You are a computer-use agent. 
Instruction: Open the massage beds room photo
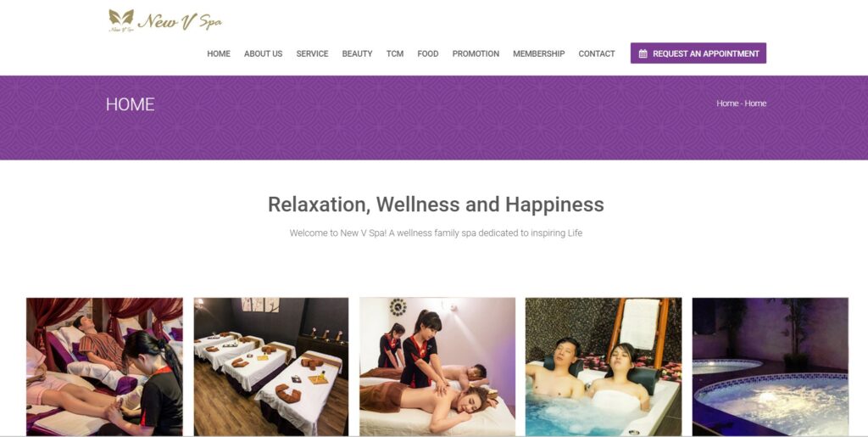click(271, 367)
